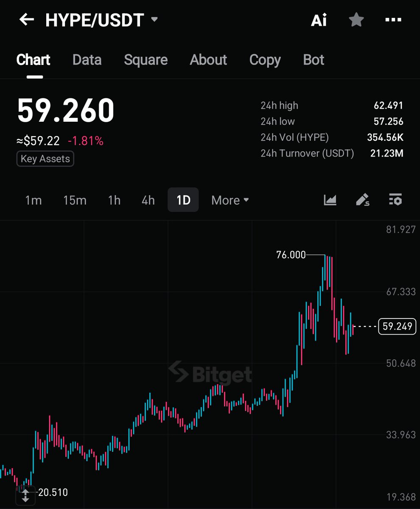Select the 1h timeframe
Screen dimensions: 420x509
point(114,200)
